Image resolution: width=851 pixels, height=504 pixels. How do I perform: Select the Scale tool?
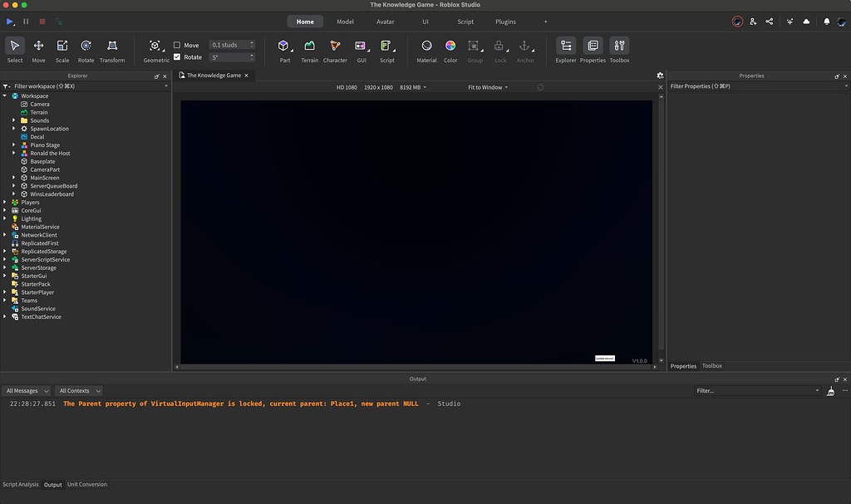[61, 48]
